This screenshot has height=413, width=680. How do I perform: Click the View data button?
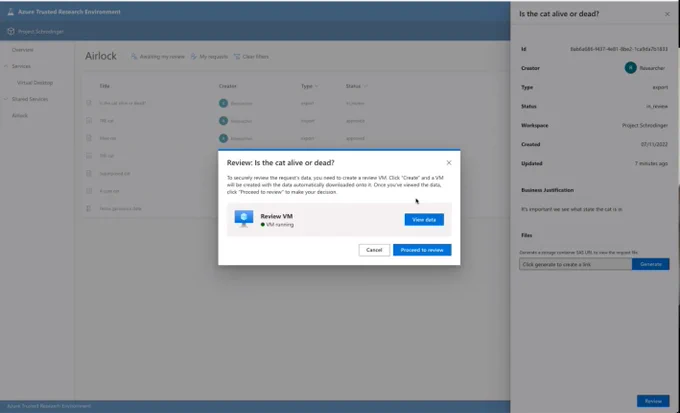[x=424, y=220]
